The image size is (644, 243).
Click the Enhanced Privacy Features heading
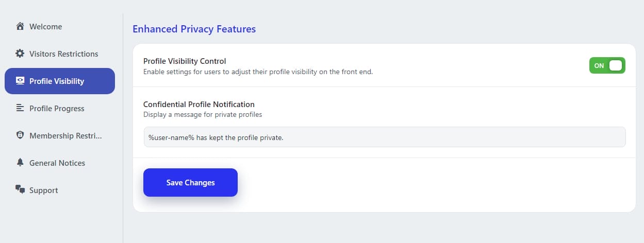pyautogui.click(x=194, y=29)
